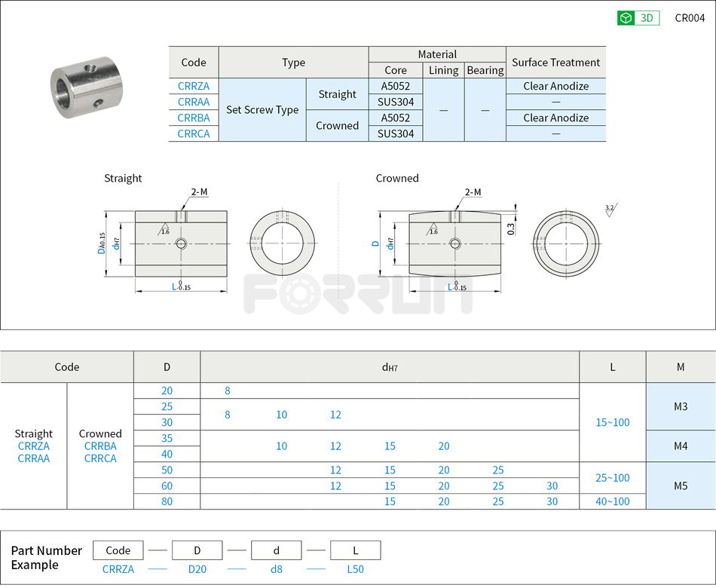This screenshot has width=716, height=588.
Task: Select D value 80 in dimension table
Action: [167, 501]
